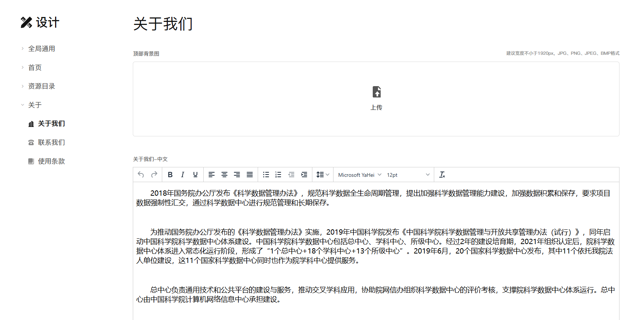Expand the 首页 menu chevron
The width and height of the screenshot is (644, 320).
click(x=23, y=67)
